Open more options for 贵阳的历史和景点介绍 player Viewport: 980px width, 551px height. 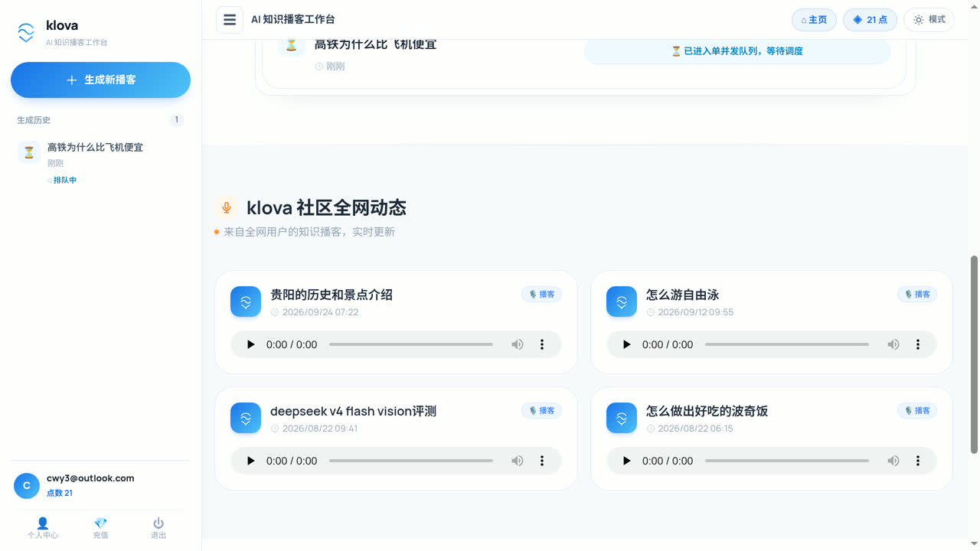[x=542, y=344]
